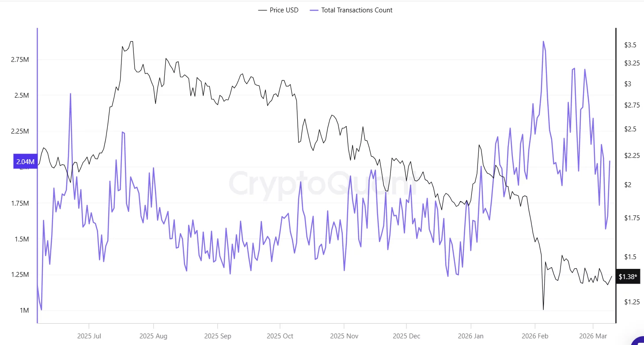Pick the 2025 Oct date marker
Screen dimensions: 644x345
coord(280,335)
